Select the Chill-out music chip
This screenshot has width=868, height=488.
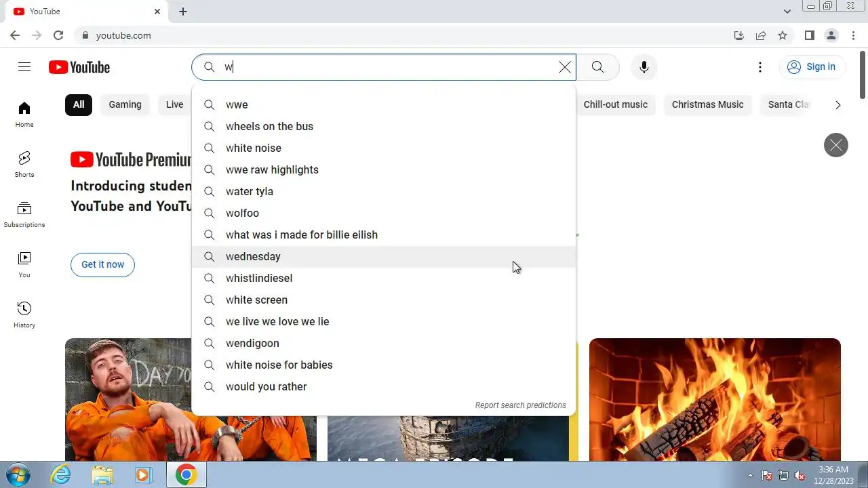[x=616, y=104]
